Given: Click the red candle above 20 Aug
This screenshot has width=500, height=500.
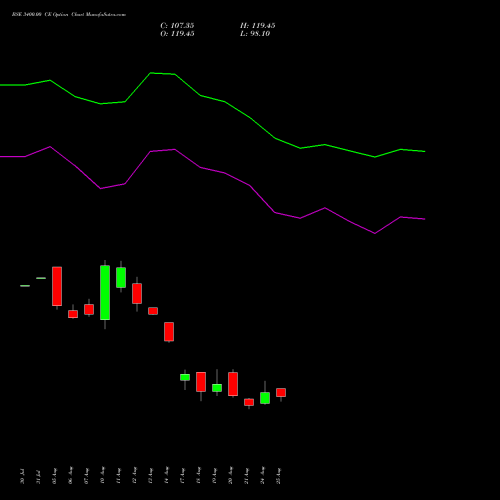Looking at the screenshot, I should coord(233,384).
